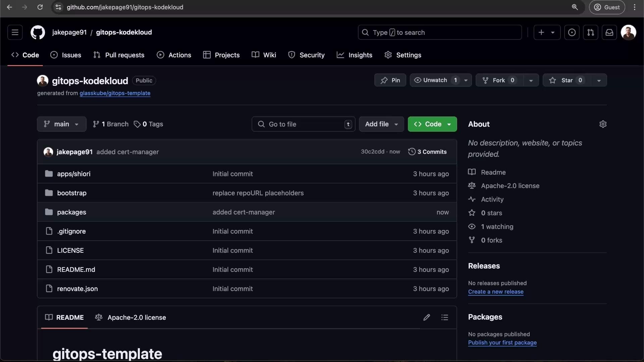Screen dimensions: 644x362
Task: Open the green Code dropdown
Action: point(432,124)
